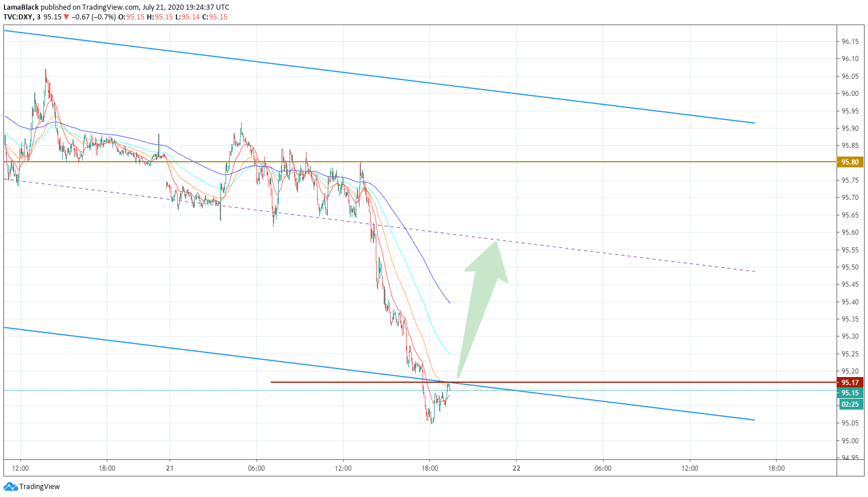Click the TradingView cloud logo icon
Screen dimensions: 868x497
click(11, 487)
